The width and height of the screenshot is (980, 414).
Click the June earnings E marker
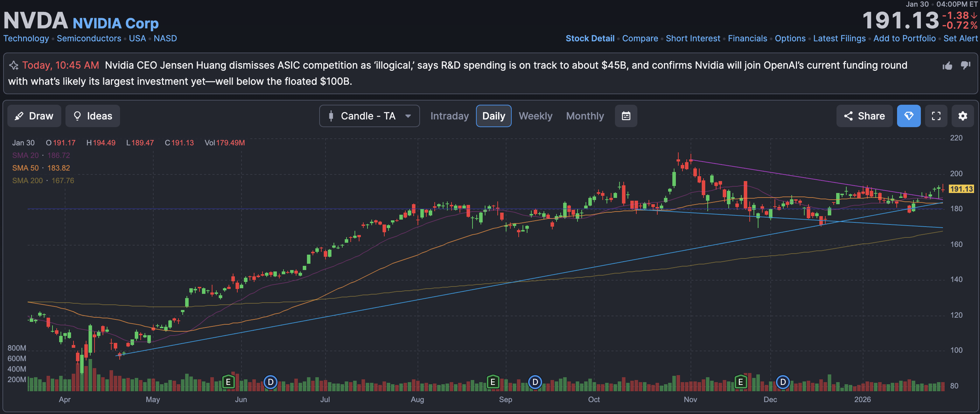(228, 381)
